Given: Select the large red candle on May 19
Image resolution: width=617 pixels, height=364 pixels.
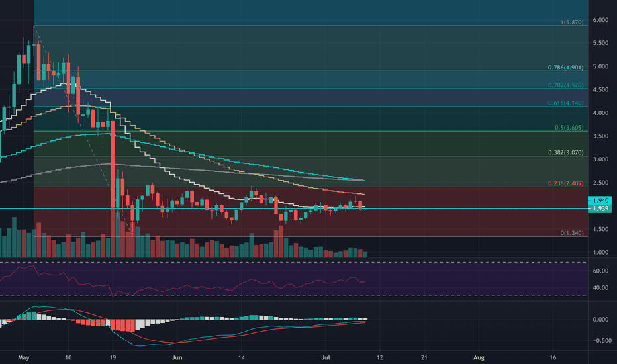Looking at the screenshot, I should [113, 165].
